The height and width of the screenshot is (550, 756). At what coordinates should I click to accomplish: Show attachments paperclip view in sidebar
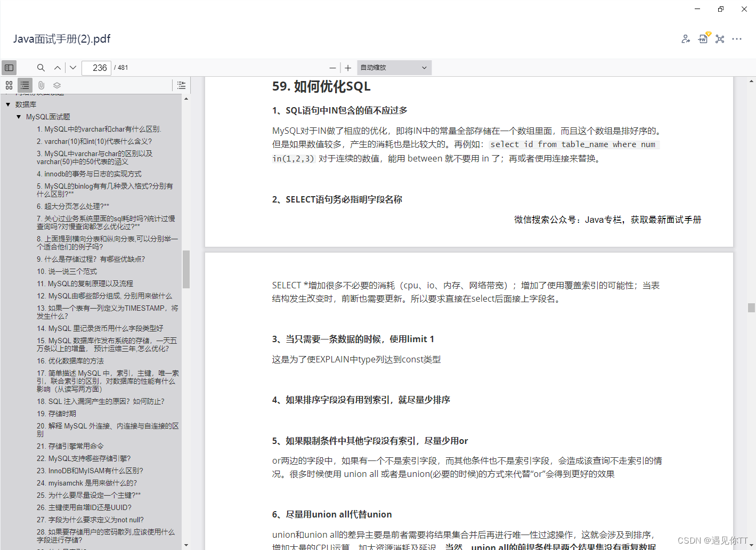coord(41,85)
